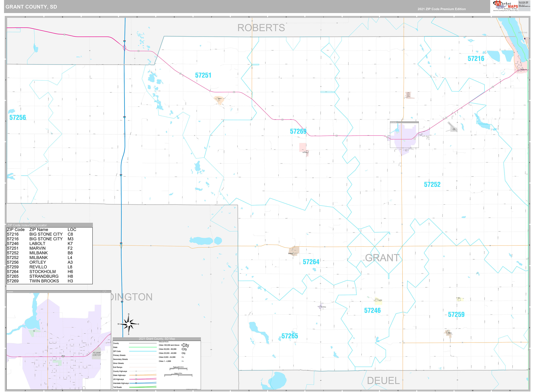
Task: Click the State Highways route marker in legend
Action: (136, 375)
